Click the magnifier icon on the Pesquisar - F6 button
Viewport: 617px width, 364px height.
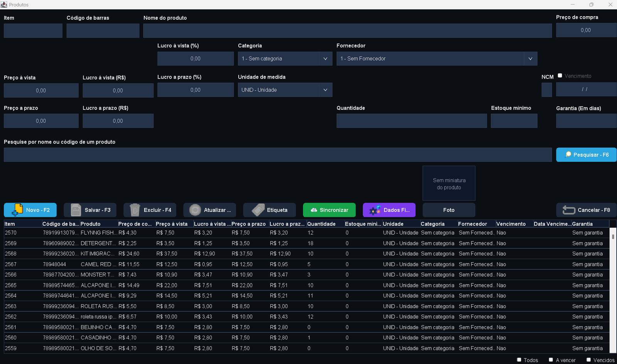point(568,154)
